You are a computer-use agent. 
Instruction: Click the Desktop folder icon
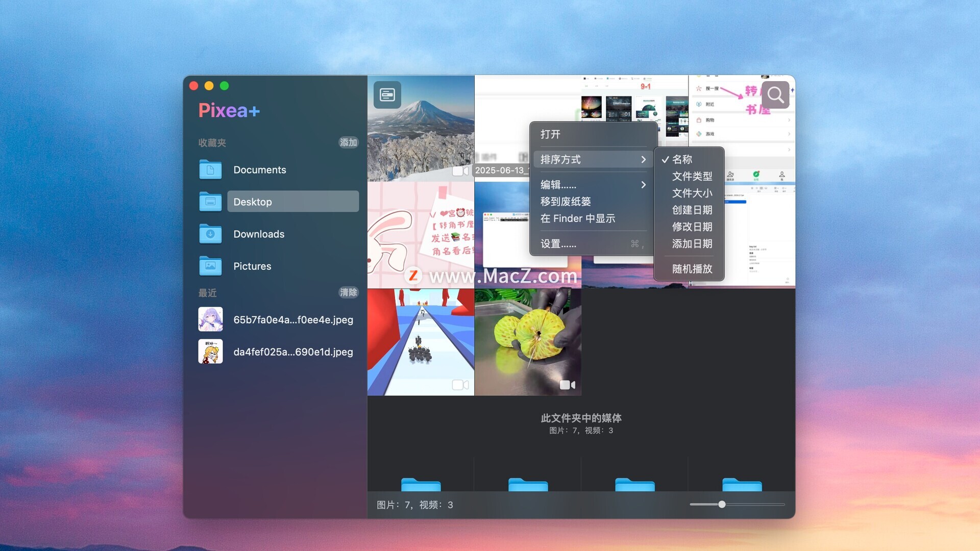(210, 202)
